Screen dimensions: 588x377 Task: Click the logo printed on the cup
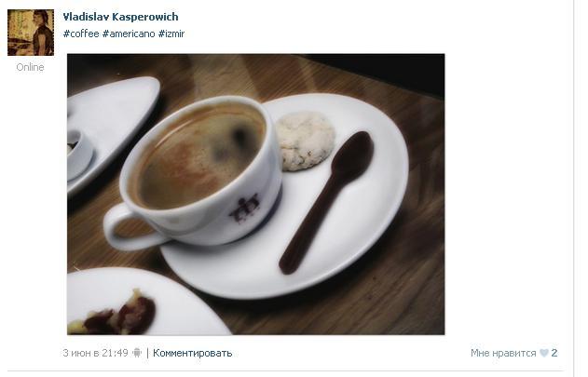coord(244,208)
